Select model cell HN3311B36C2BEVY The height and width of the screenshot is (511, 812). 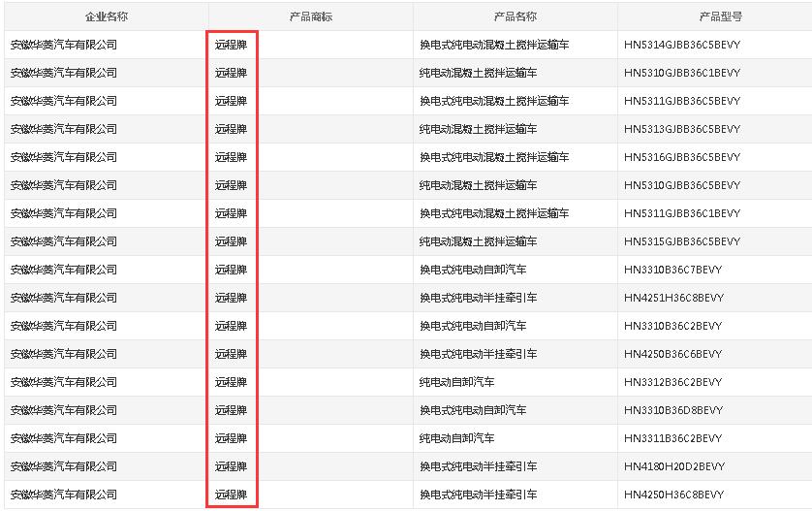pos(672,438)
